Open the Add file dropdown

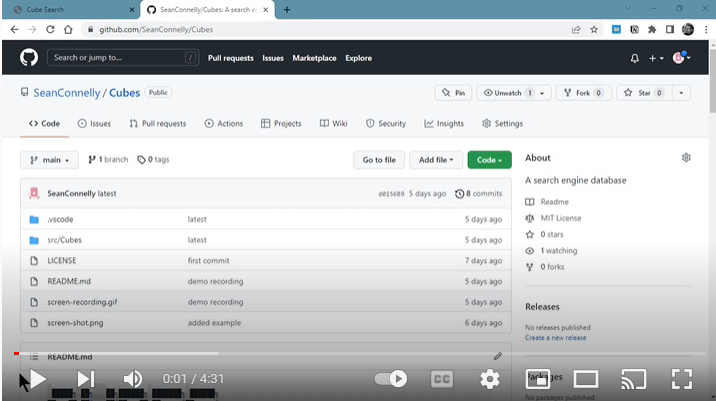pos(436,160)
